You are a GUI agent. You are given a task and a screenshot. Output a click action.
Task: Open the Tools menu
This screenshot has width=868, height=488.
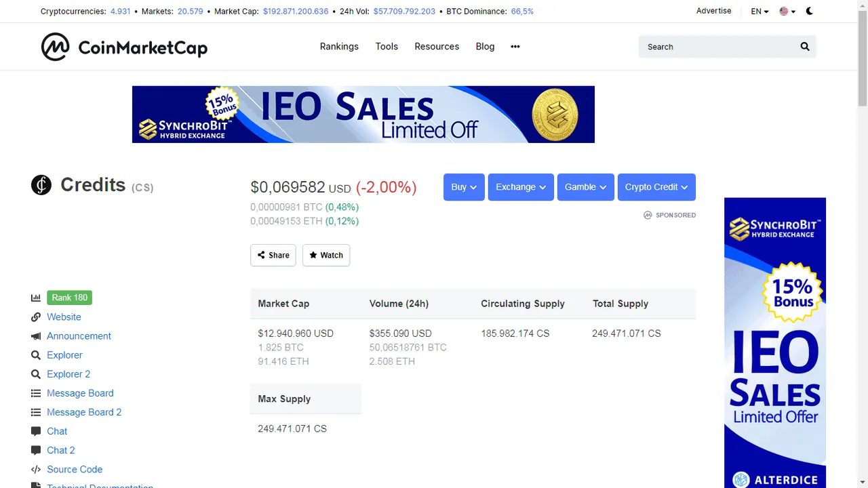tap(387, 46)
